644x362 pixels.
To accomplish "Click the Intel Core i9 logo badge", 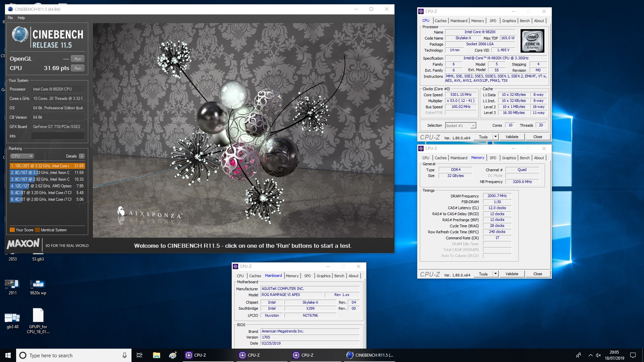I will pos(532,41).
